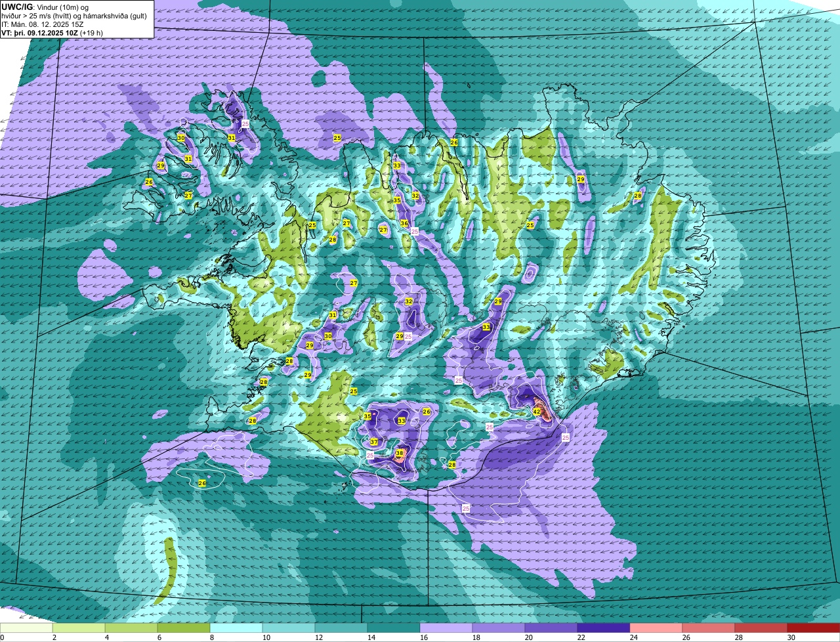This screenshot has width=840, height=642.
Task: Click the 16–18 m/s lavender legend swatch
Action: (446, 628)
